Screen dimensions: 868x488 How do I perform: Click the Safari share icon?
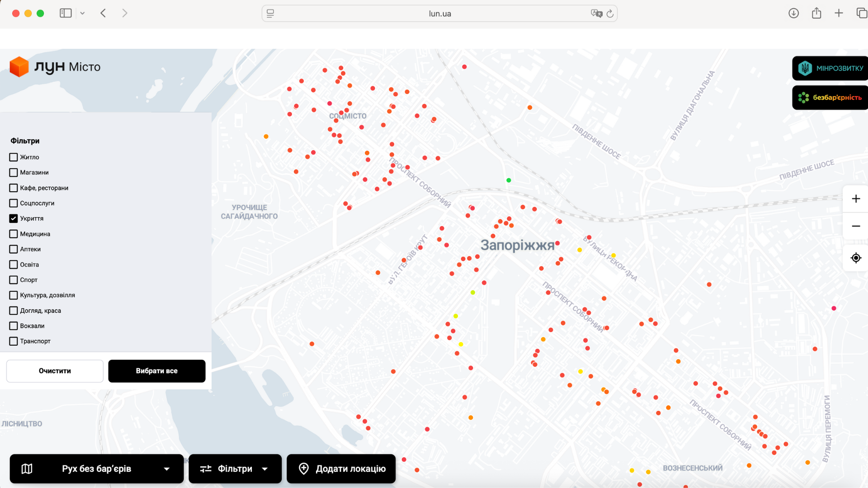click(x=816, y=13)
